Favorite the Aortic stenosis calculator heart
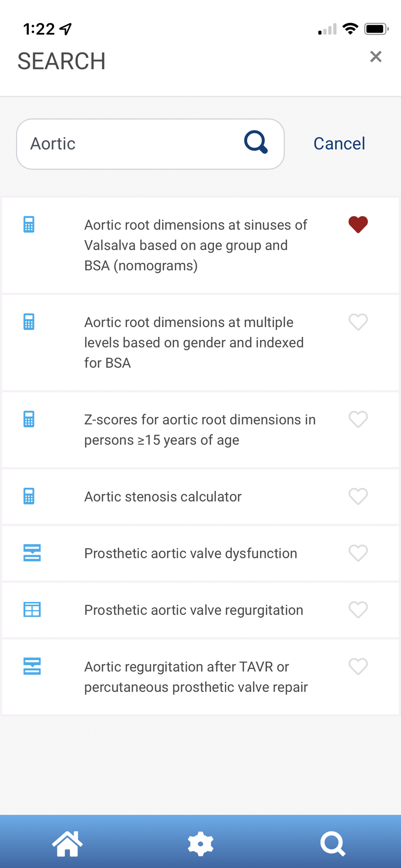Screen dimensions: 401x868 point(358,496)
